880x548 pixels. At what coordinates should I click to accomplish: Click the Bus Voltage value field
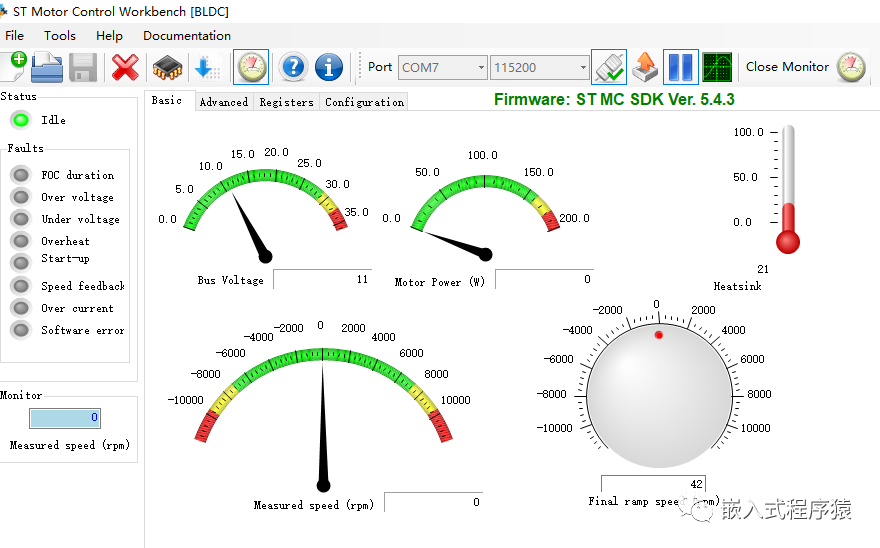click(323, 279)
